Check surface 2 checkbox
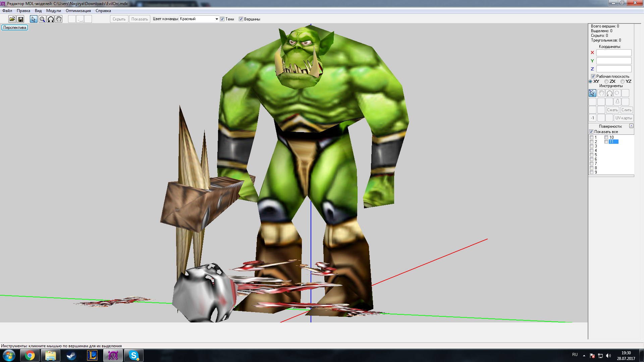 coord(591,142)
